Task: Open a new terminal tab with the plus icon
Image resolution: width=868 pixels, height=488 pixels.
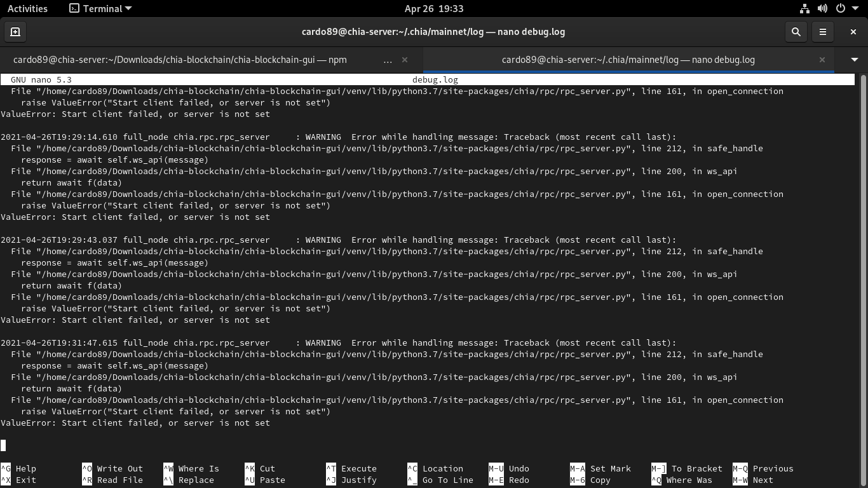Action: [15, 32]
